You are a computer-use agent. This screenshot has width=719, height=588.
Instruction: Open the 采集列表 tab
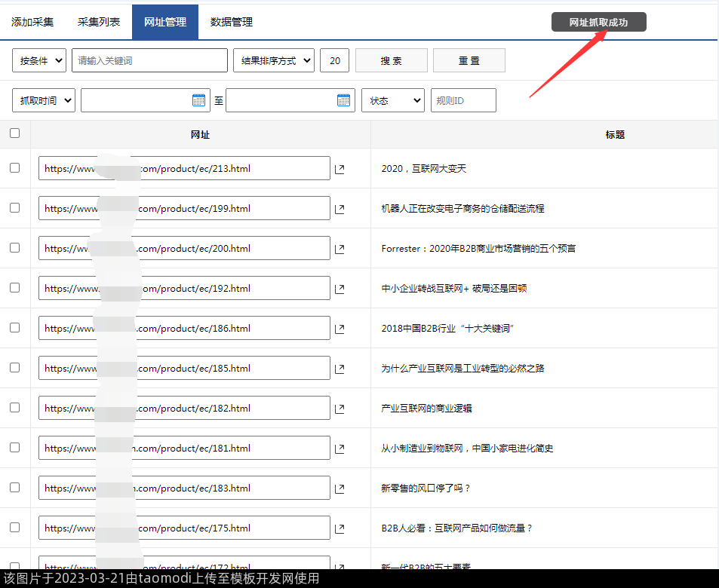coord(99,22)
